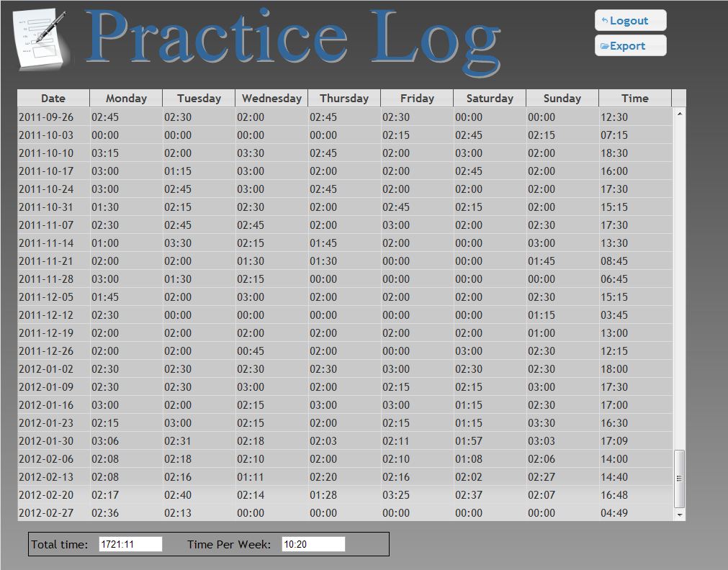Sort by the Thursday column header
This screenshot has width=728, height=570.
coord(344,99)
